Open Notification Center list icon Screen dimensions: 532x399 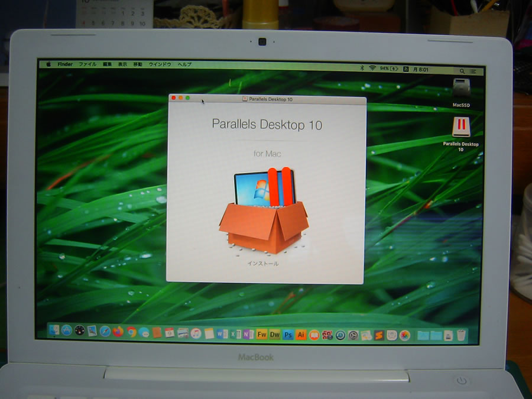coord(473,72)
